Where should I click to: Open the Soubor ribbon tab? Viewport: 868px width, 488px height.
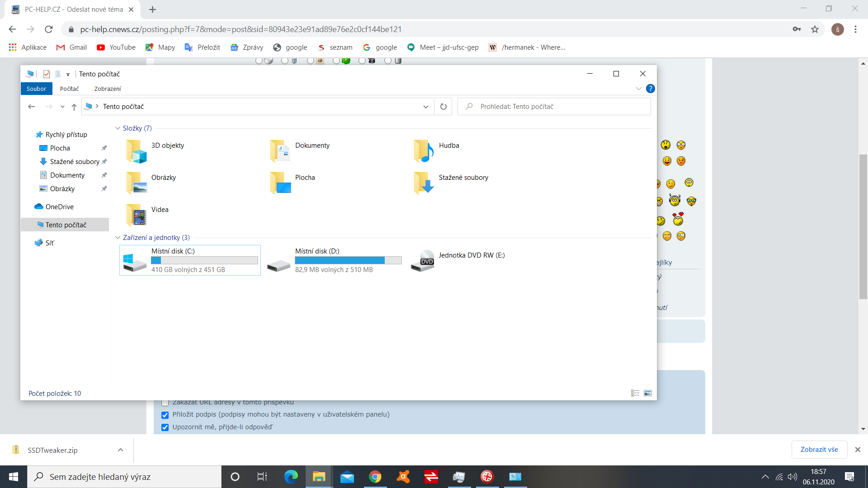coord(36,89)
